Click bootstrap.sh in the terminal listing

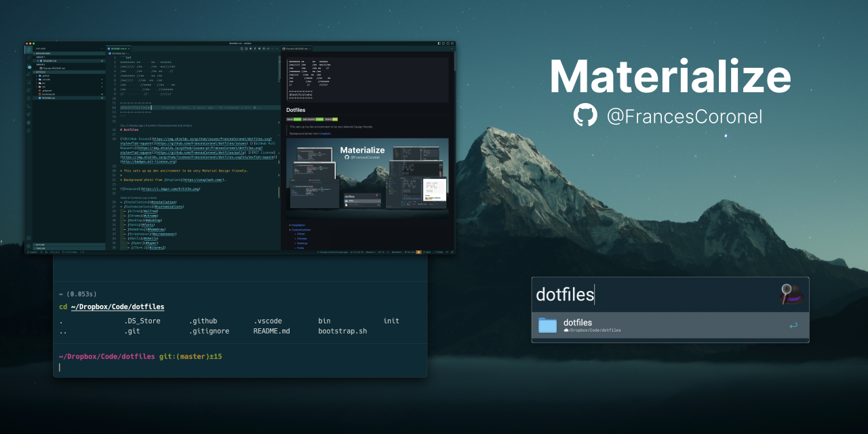coord(342,332)
